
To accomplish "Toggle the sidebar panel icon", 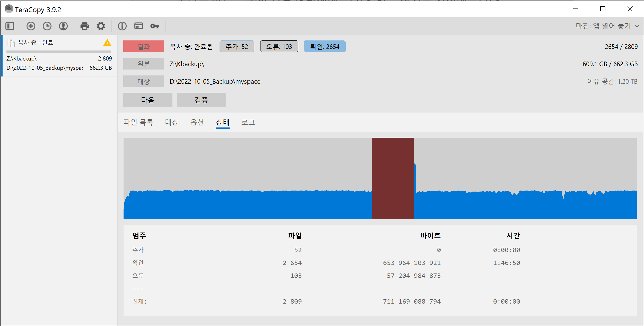I will point(10,26).
